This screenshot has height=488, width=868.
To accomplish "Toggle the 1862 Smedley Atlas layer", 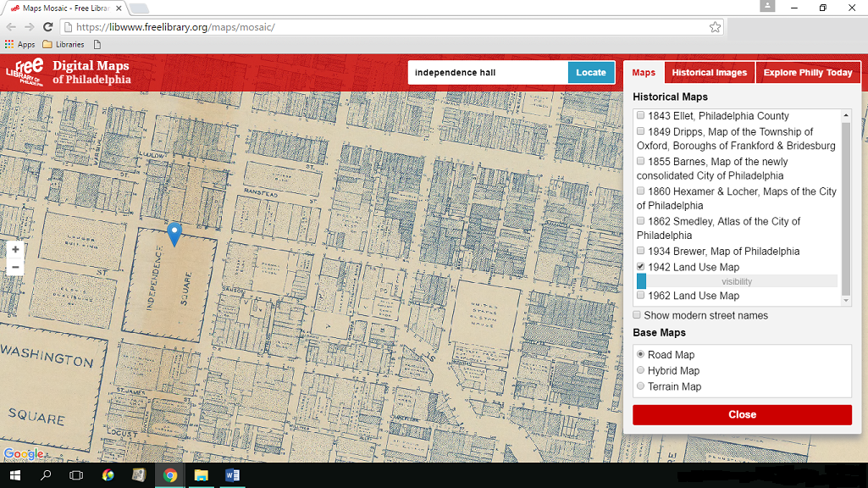I will pos(640,221).
